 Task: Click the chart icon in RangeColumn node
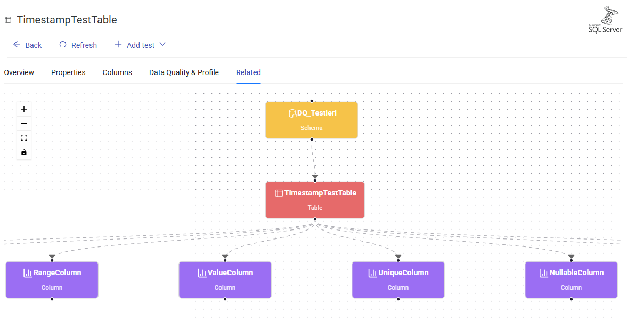pos(28,273)
